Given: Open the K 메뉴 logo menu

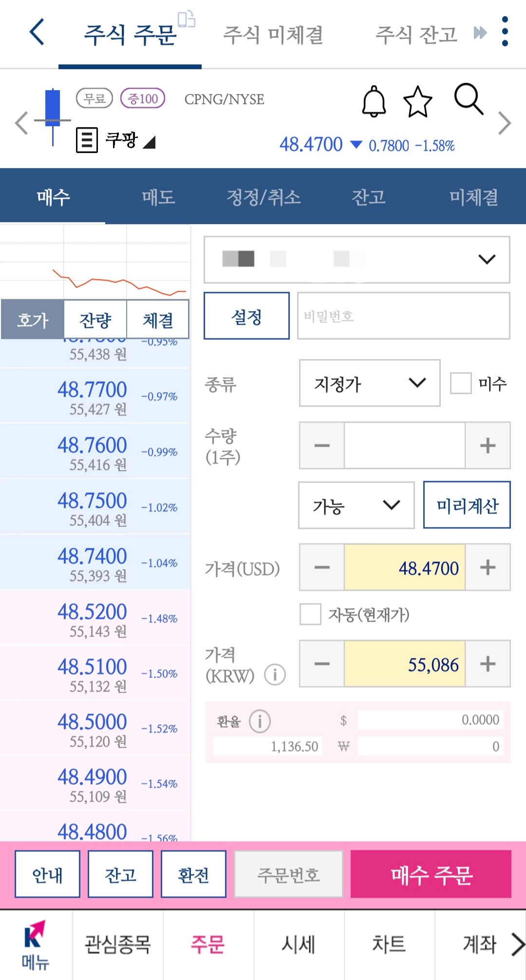Looking at the screenshot, I should (36, 945).
